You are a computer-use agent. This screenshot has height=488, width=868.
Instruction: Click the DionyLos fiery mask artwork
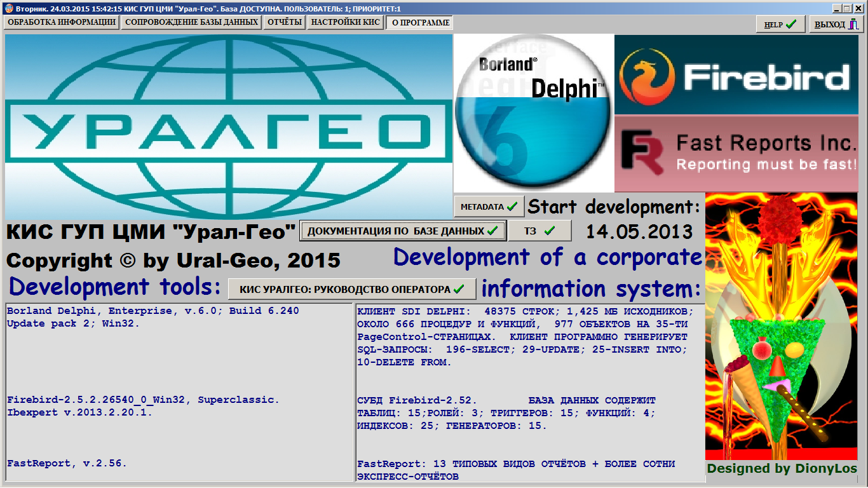point(781,326)
